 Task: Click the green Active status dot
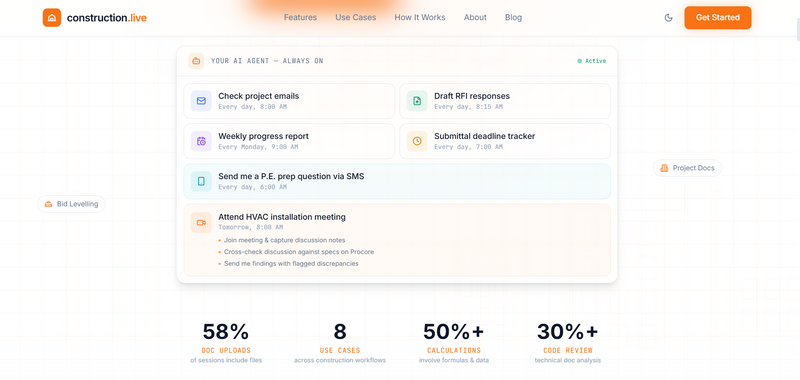[x=580, y=61]
